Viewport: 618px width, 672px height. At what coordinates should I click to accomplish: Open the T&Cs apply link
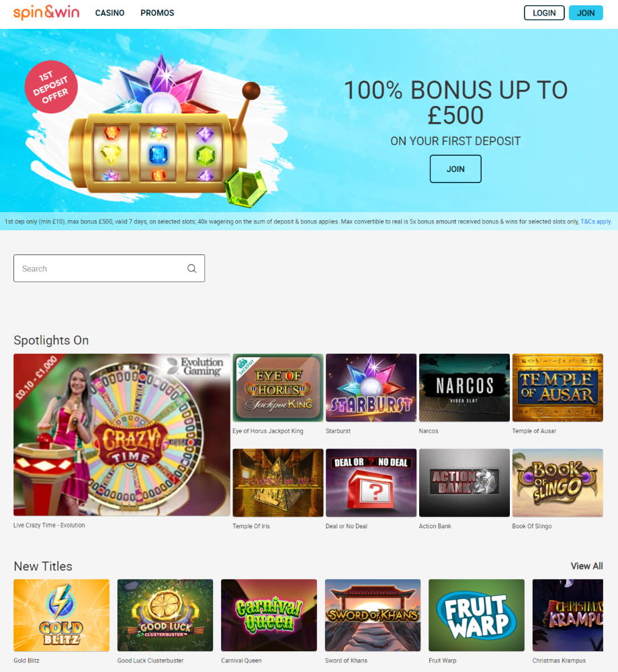pyautogui.click(x=596, y=222)
